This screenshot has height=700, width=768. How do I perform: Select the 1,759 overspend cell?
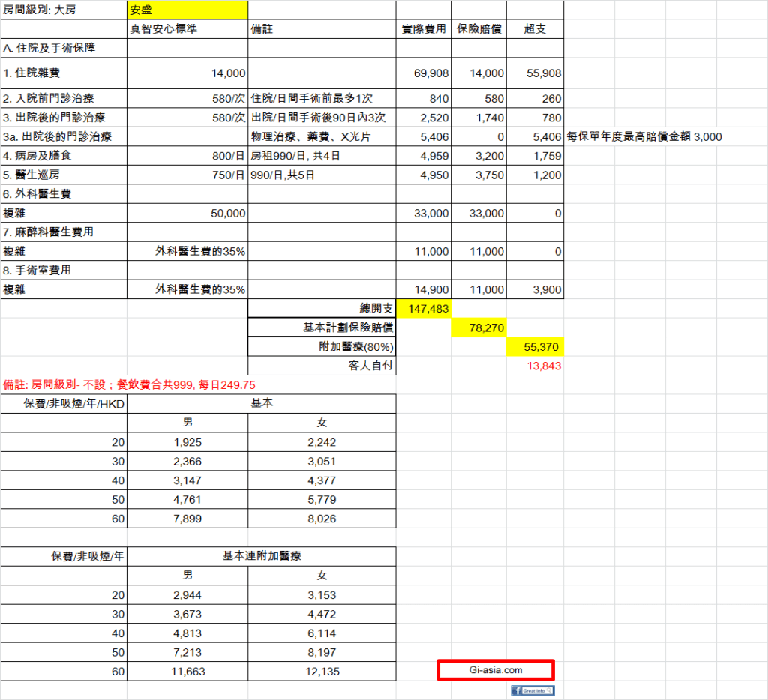535,156
